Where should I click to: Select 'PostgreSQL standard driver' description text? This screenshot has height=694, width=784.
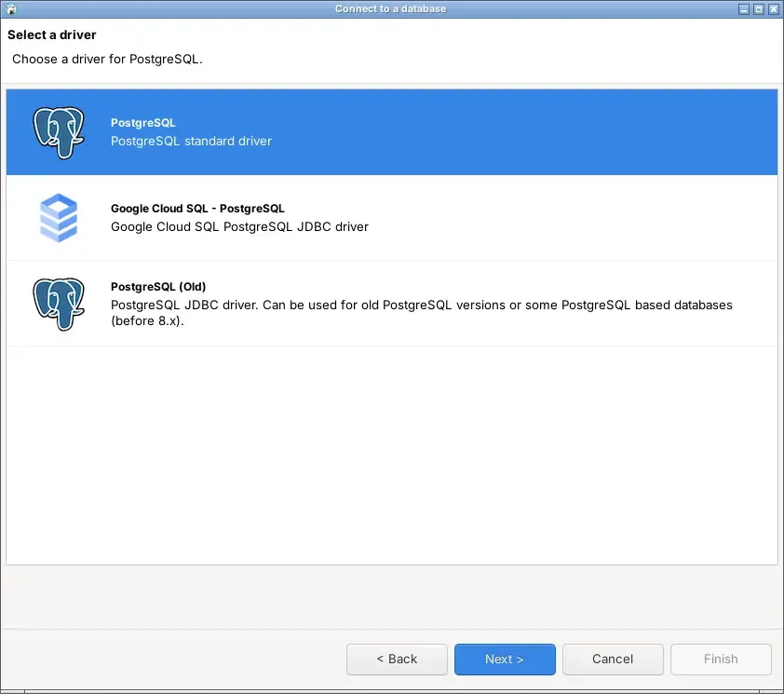(191, 141)
